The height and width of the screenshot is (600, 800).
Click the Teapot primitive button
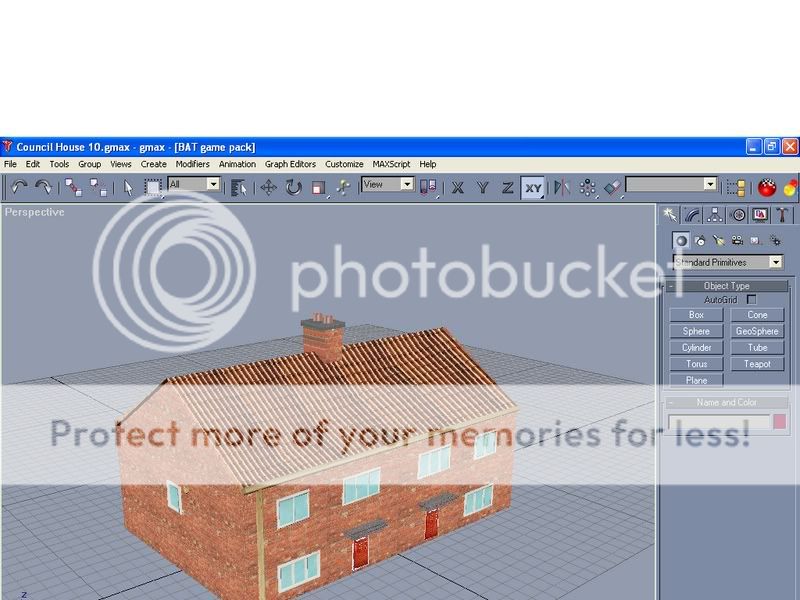tap(757, 364)
